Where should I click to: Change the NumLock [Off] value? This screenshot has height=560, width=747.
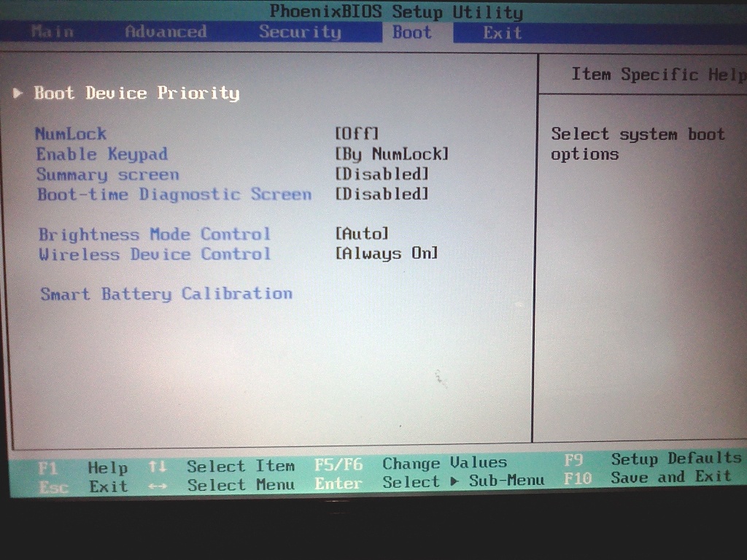pyautogui.click(x=357, y=133)
